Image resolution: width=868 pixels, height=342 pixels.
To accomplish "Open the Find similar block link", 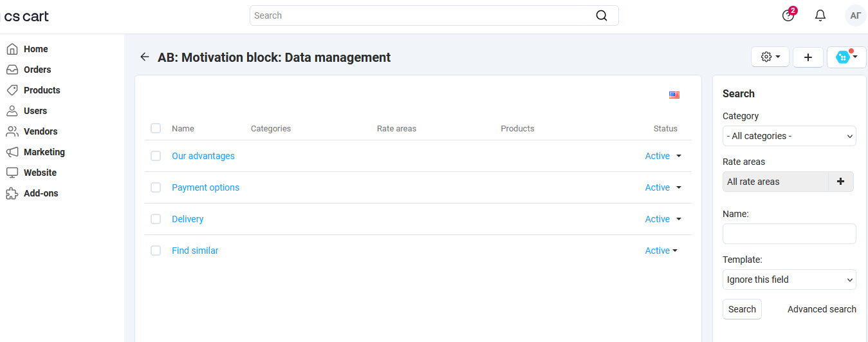I will [x=195, y=251].
